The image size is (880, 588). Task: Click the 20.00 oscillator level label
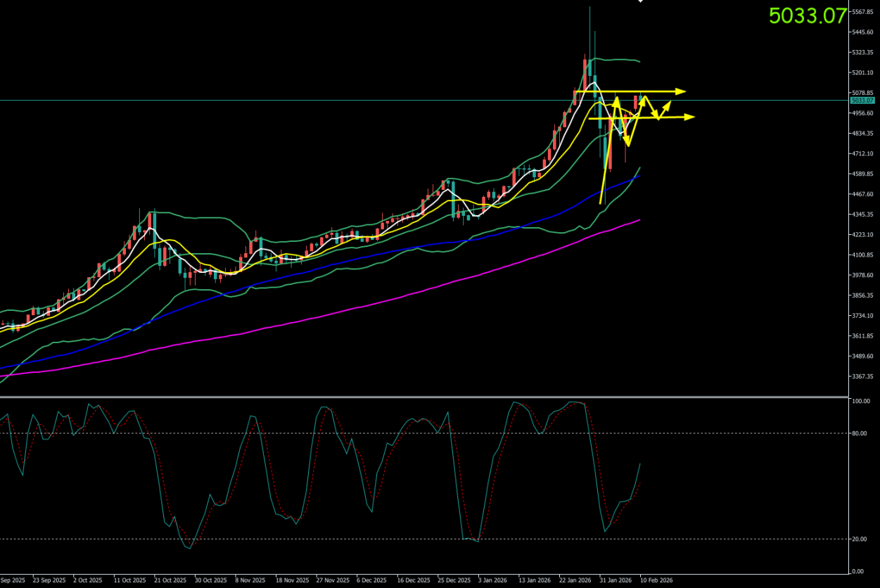tap(859, 539)
